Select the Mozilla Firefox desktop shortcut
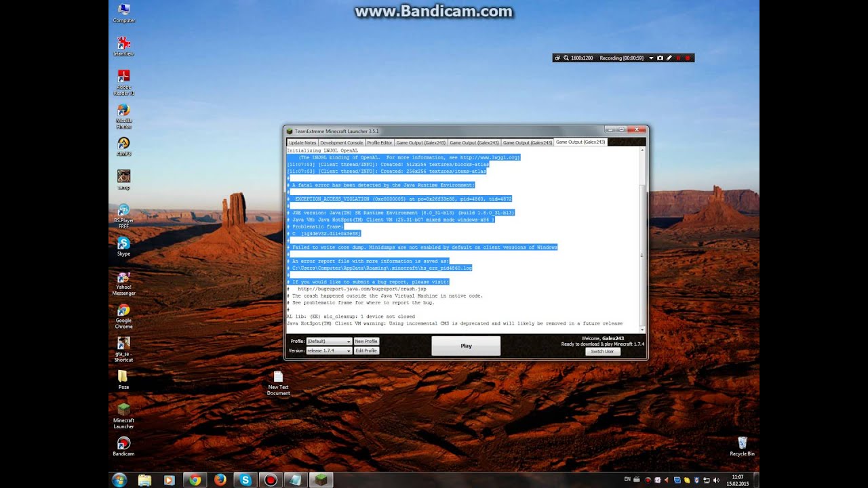The image size is (868, 488). tap(123, 116)
